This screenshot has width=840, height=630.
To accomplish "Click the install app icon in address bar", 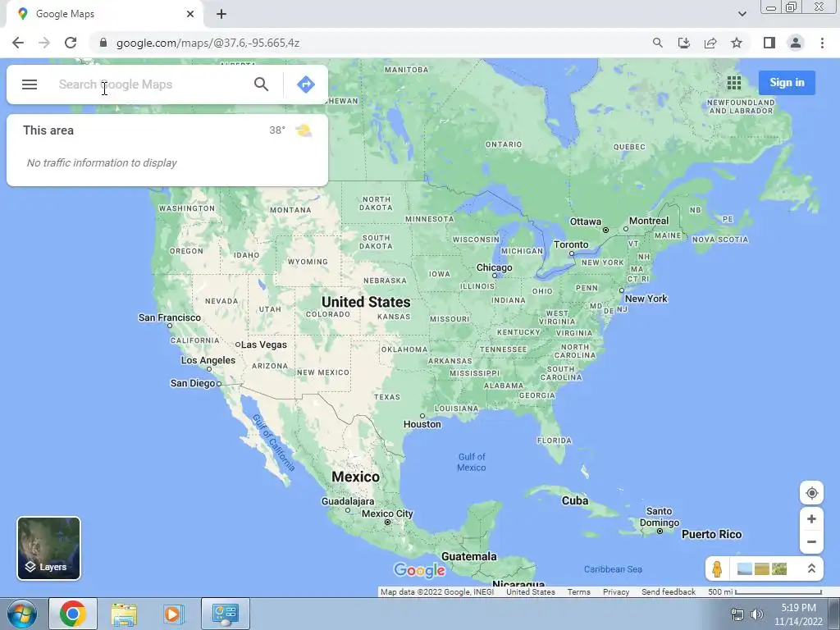I will click(x=683, y=43).
